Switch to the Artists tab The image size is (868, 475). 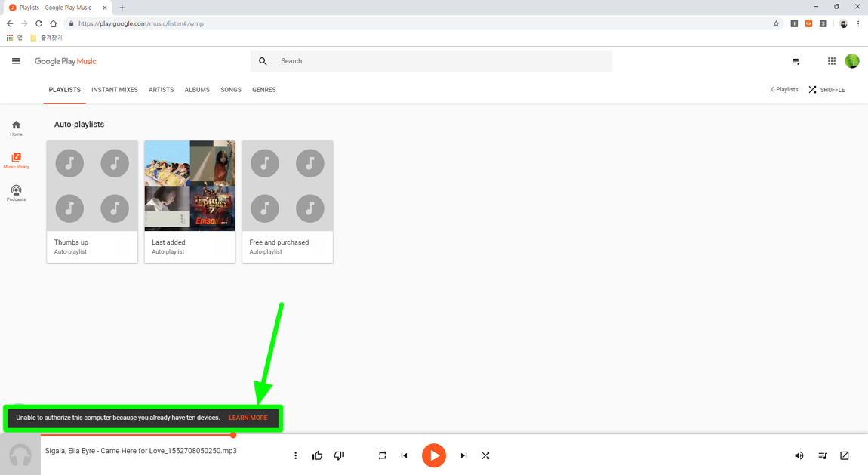[161, 90]
